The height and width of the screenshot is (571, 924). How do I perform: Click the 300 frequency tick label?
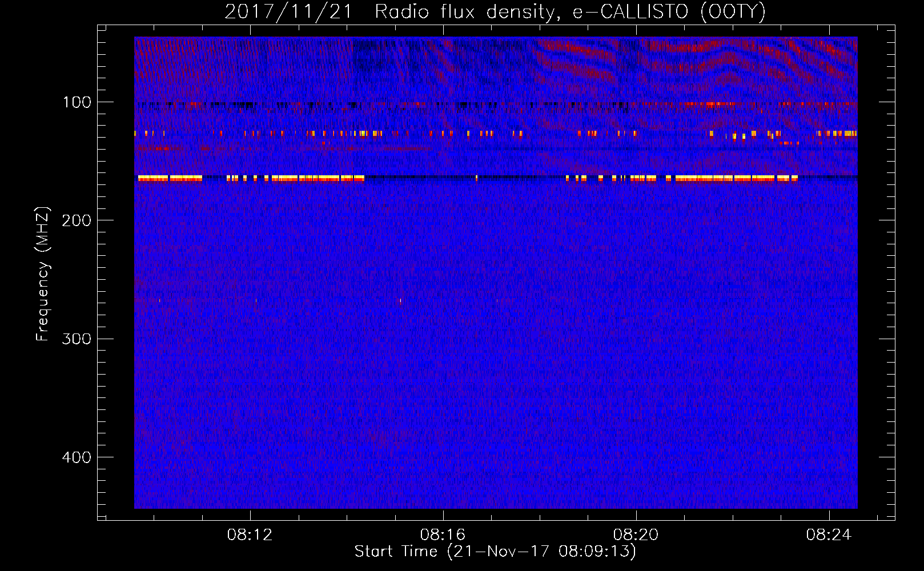[77, 339]
